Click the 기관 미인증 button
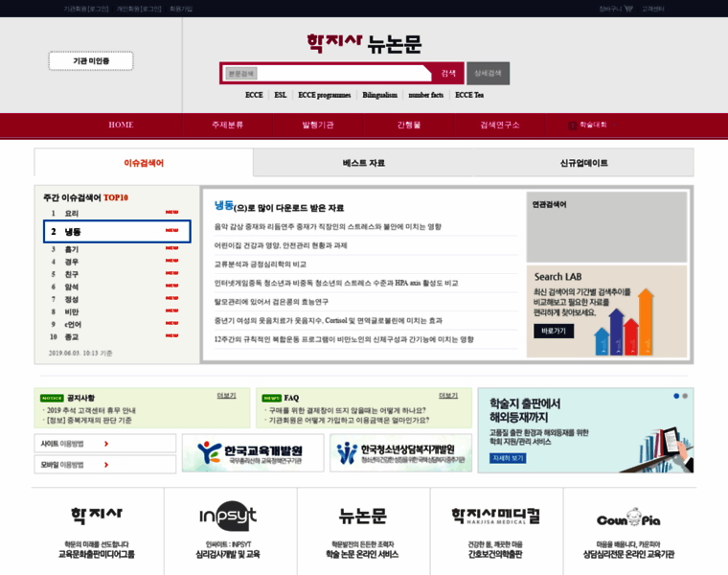 tap(91, 60)
